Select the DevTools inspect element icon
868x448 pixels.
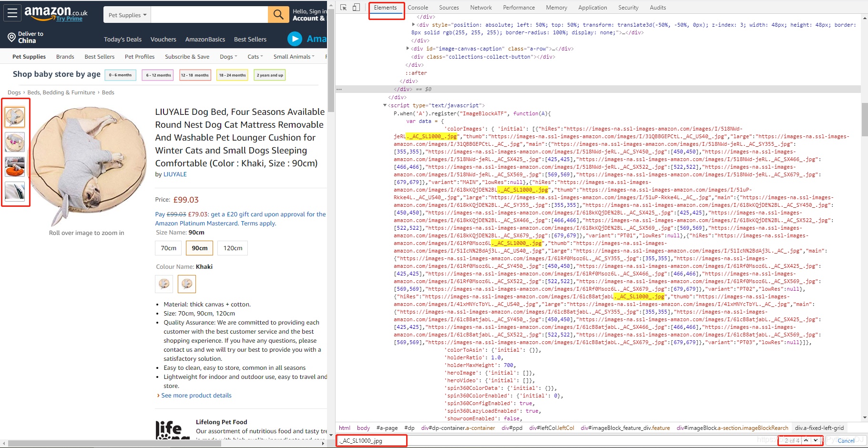point(344,8)
